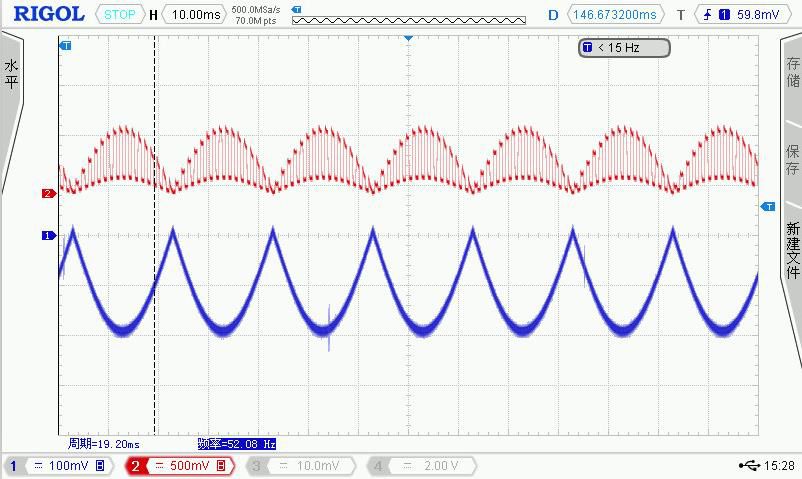The height and width of the screenshot is (479, 802).
Task: Click the trigger position triangle at top center
Action: click(408, 38)
